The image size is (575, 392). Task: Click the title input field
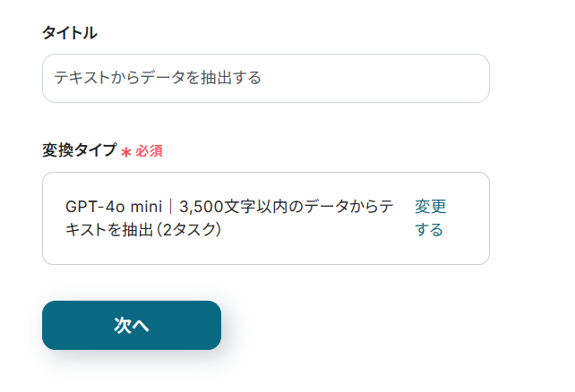point(265,79)
